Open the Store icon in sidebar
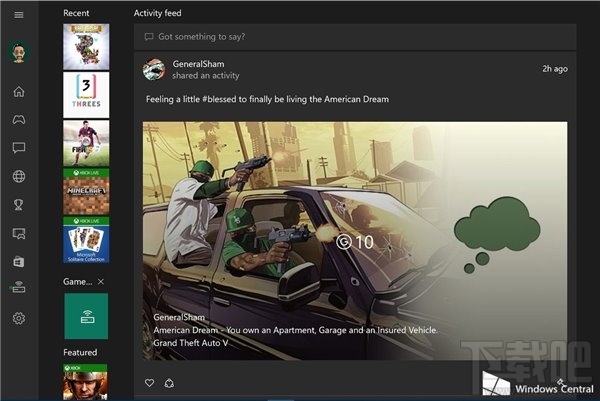 tap(18, 261)
